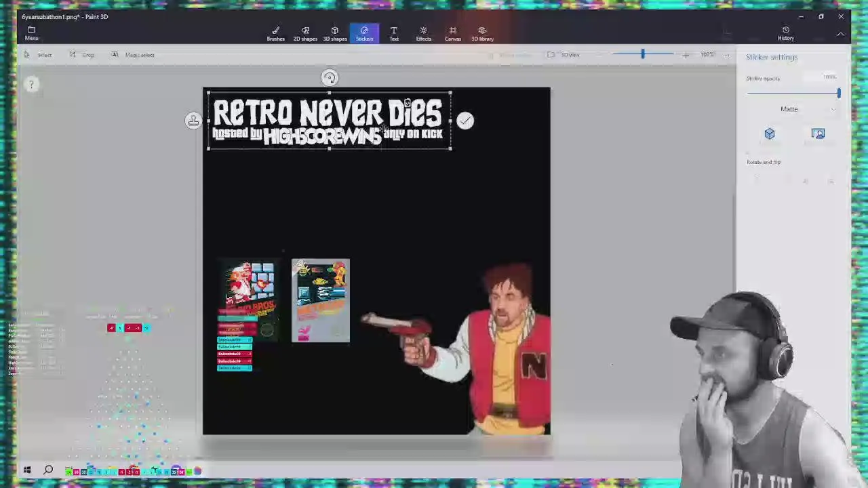The height and width of the screenshot is (488, 868).
Task: Click the 100% zoom value
Action: (x=707, y=55)
